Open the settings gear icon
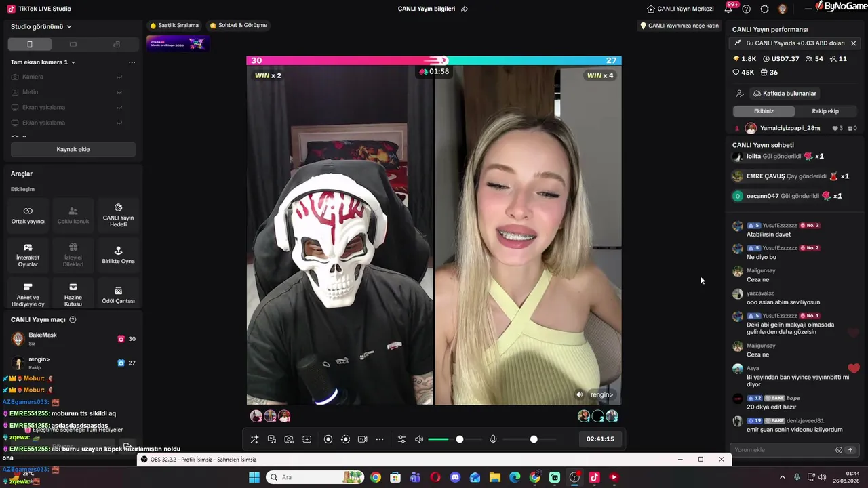Viewport: 868px width, 488px height. pyautogui.click(x=764, y=9)
